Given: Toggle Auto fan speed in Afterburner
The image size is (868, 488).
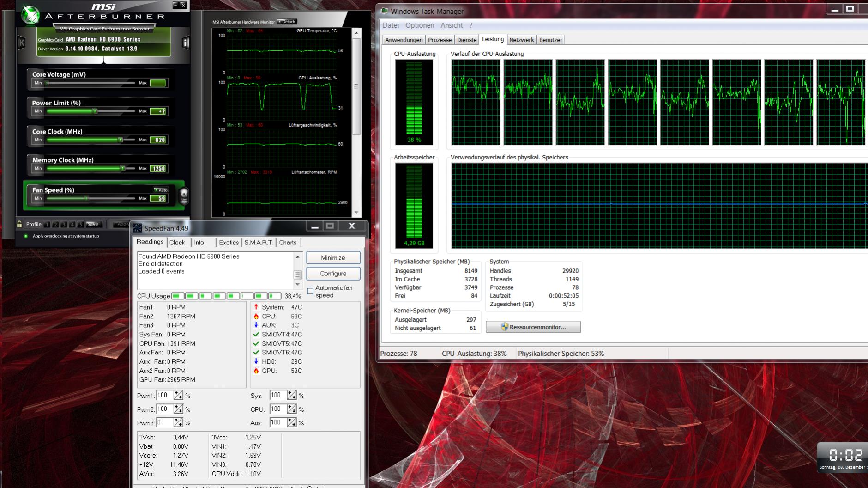Looking at the screenshot, I should (x=161, y=190).
